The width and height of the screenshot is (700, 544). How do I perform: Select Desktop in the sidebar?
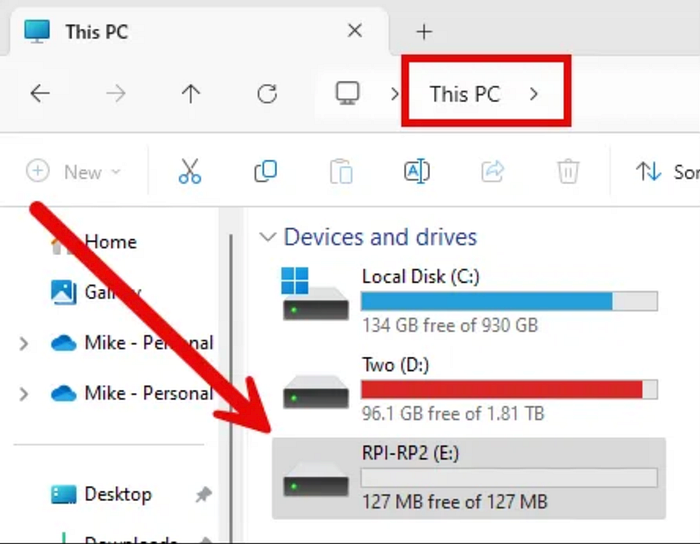(117, 494)
